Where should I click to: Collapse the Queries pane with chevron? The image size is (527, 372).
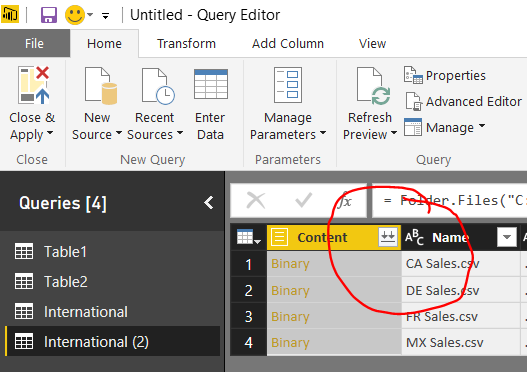[209, 203]
